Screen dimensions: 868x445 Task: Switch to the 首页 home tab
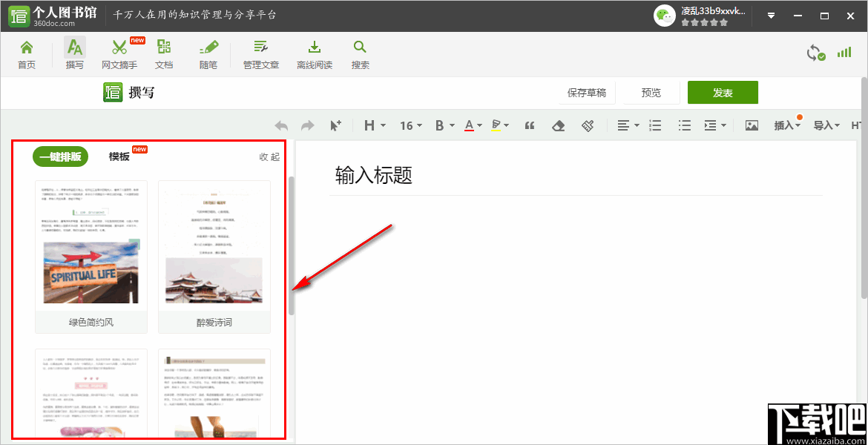tap(27, 53)
